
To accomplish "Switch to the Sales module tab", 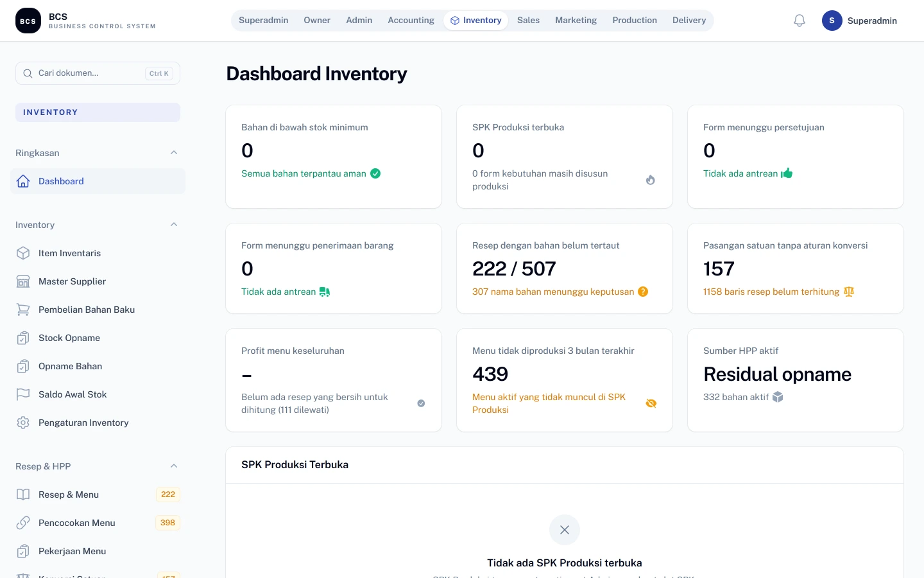I will click(x=528, y=21).
